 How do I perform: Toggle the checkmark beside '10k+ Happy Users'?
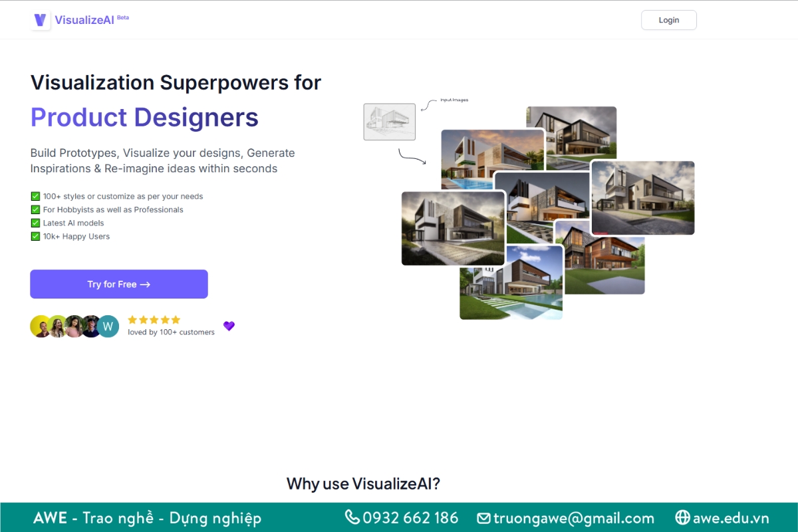pos(35,236)
